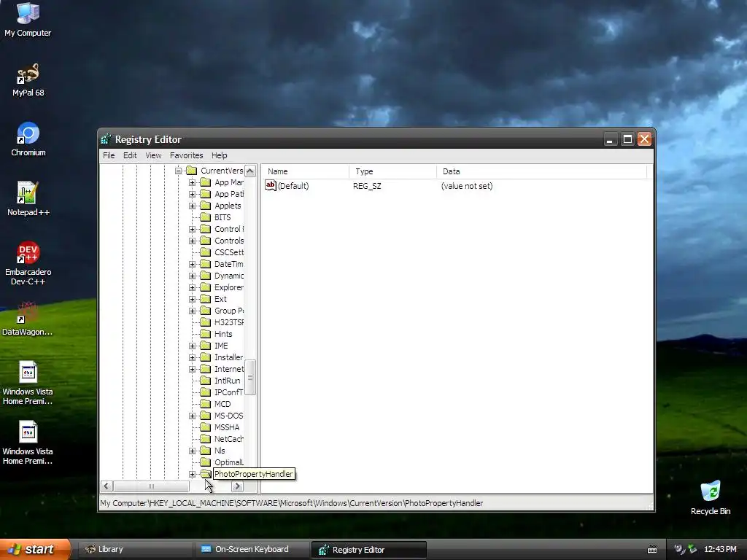Open the DataWagon desktop shortcut
This screenshot has height=560, width=747.
28,313
